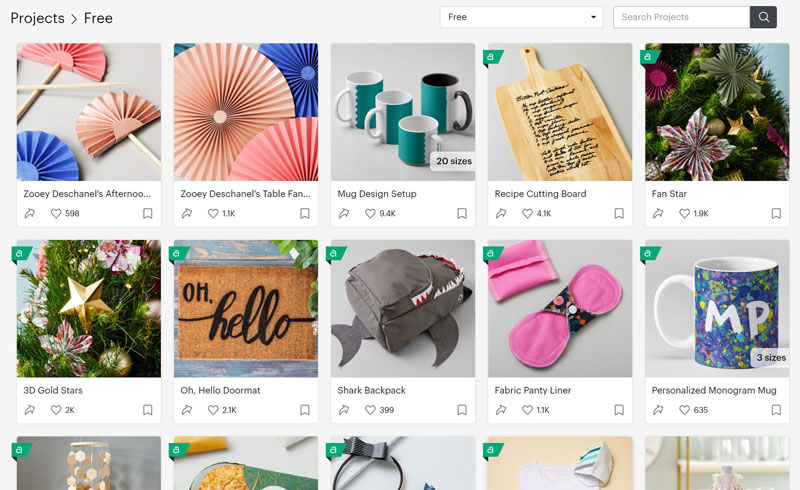Screen dimensions: 800x490
Task: Go to Projects breadcrumb link
Action: (x=37, y=18)
